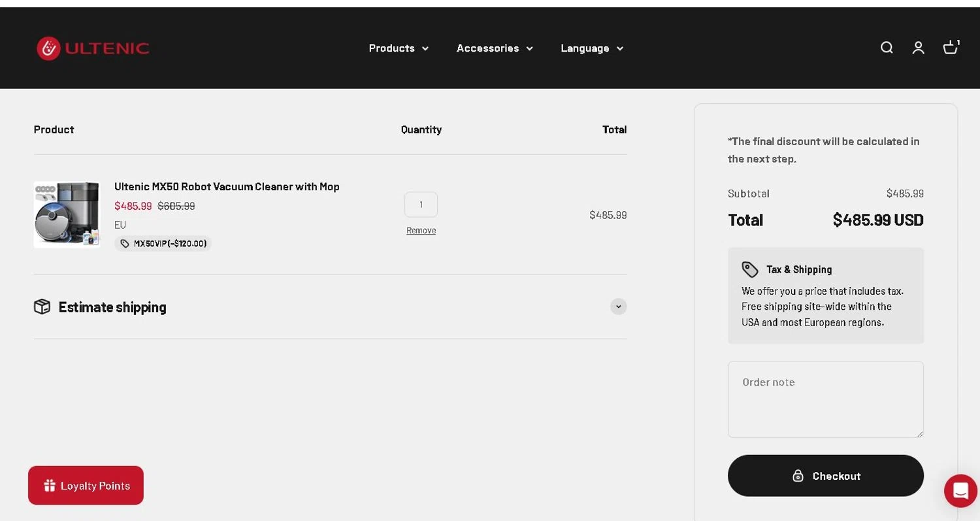The width and height of the screenshot is (980, 521).
Task: Open the chat support bubble
Action: 960,490
